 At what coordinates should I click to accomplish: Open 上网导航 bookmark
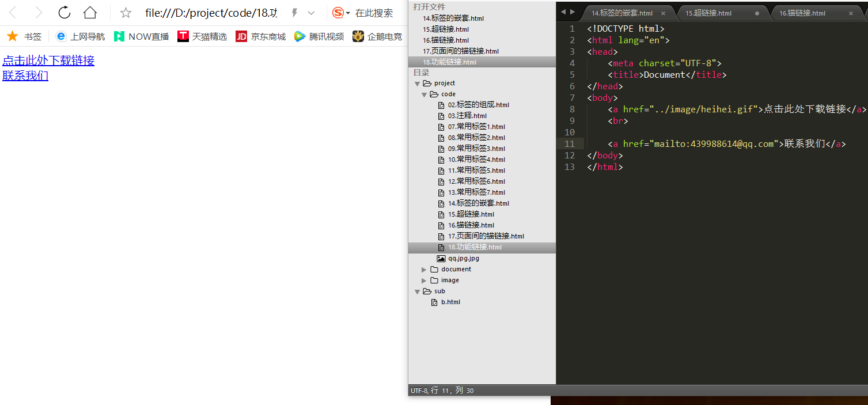[80, 36]
